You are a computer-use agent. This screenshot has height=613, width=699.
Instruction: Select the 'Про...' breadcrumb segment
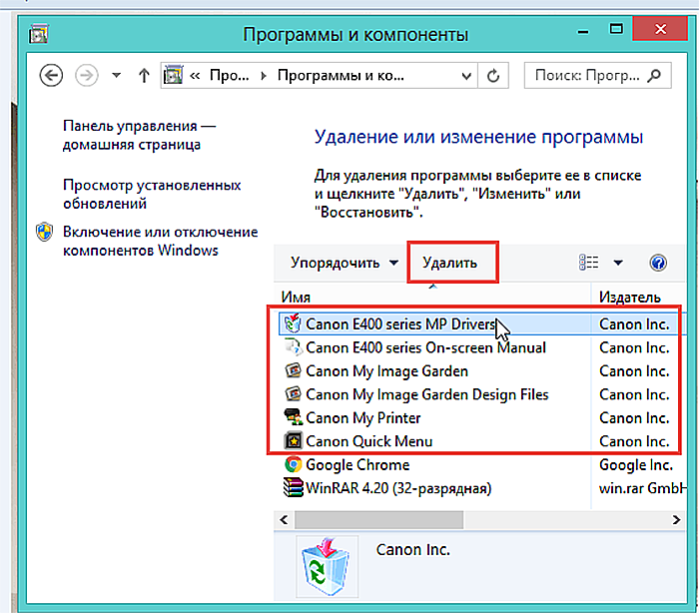[x=229, y=75]
